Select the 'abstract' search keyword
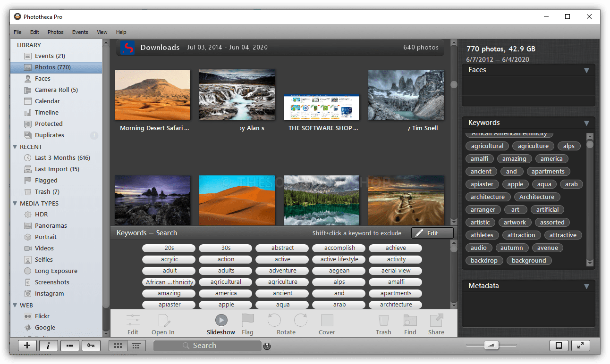This screenshot has height=364, width=610. click(x=282, y=248)
